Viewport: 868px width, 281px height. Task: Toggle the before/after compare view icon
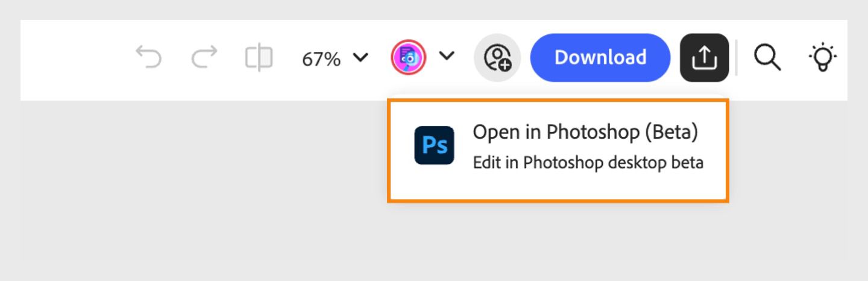click(259, 58)
